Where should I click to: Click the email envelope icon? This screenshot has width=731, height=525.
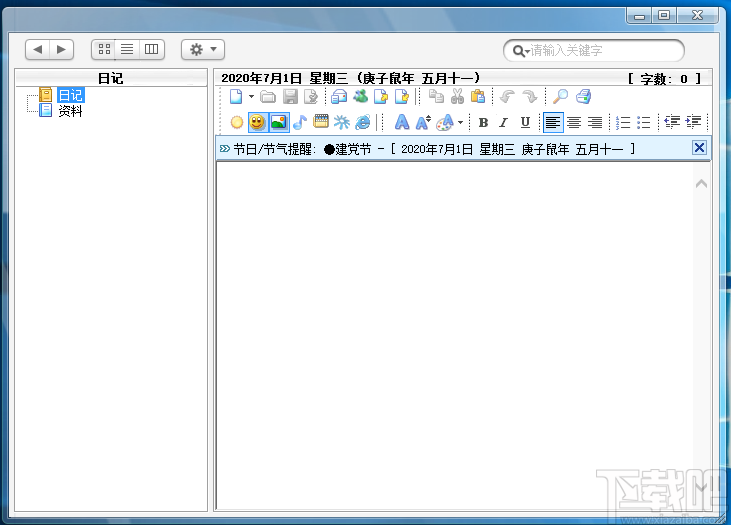point(339,97)
